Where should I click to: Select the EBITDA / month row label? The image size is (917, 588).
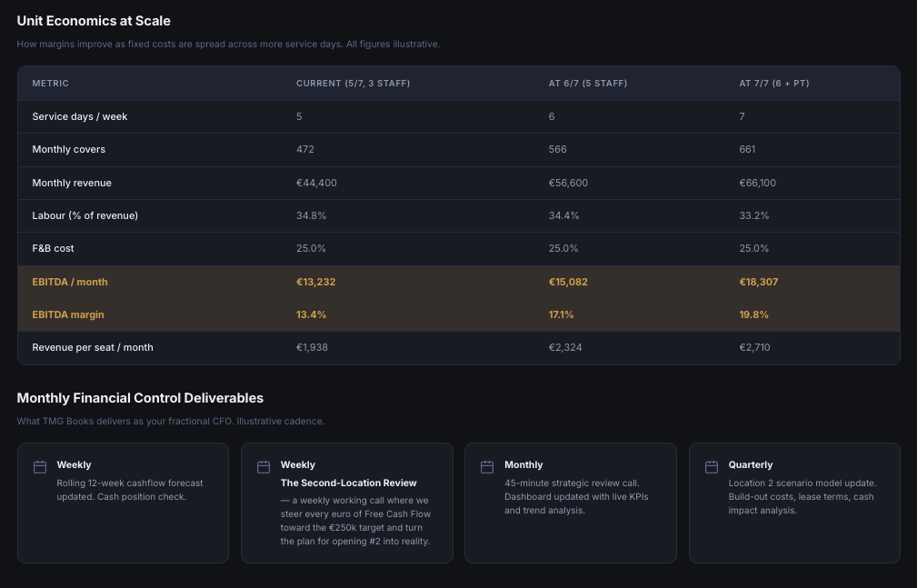click(70, 282)
